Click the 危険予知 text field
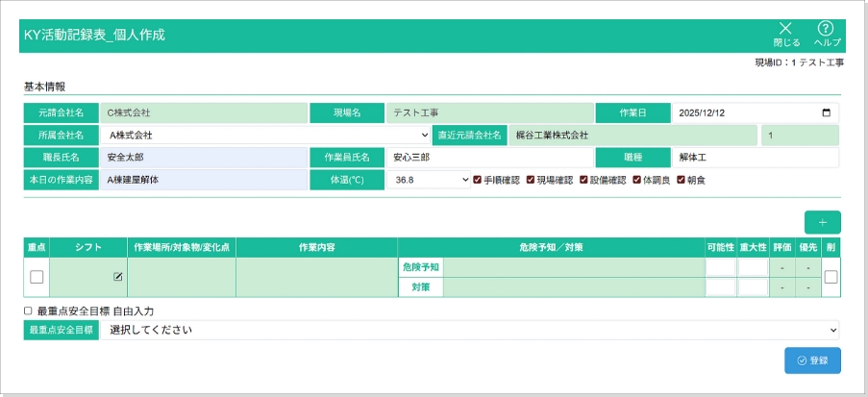The image size is (868, 397). 573,267
